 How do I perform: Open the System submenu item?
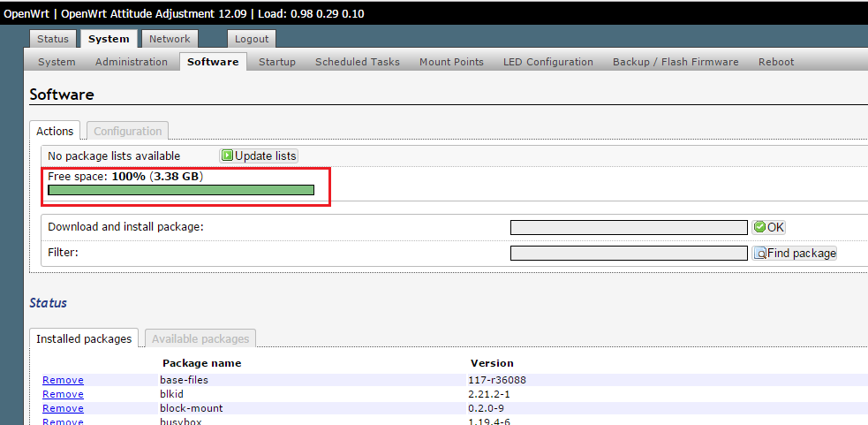click(57, 62)
